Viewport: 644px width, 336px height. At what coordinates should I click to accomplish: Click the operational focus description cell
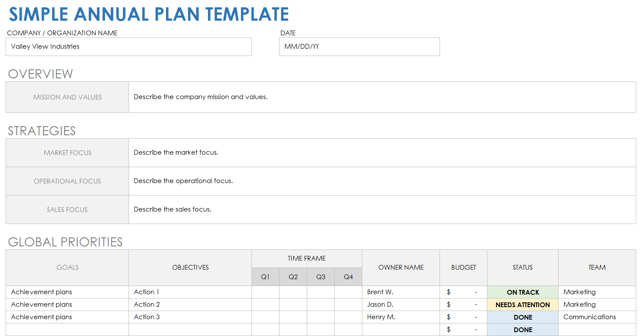coord(382,181)
